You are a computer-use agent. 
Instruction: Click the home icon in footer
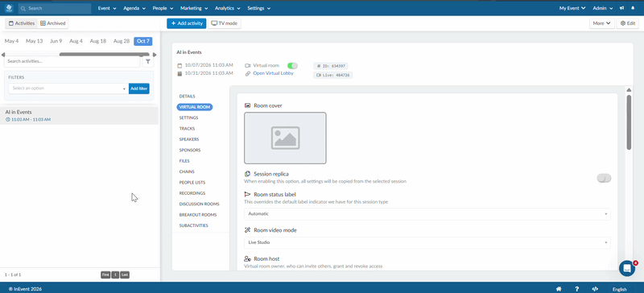coord(559,289)
